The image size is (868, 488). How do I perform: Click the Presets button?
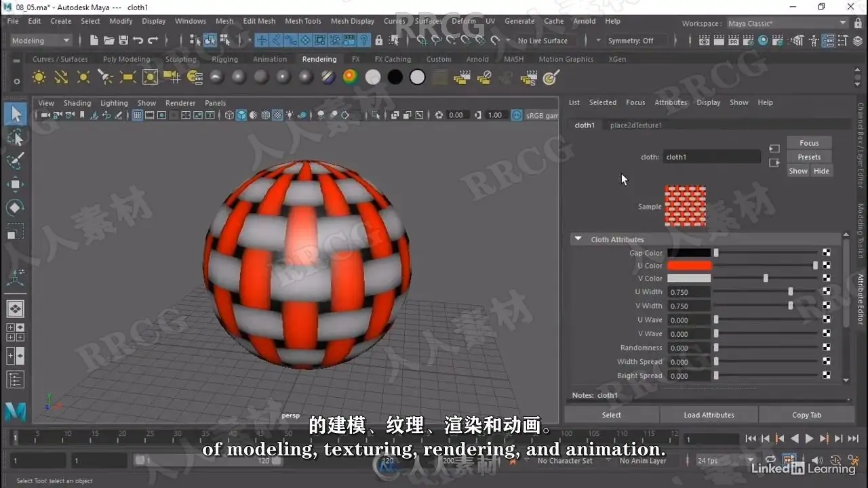(x=809, y=157)
